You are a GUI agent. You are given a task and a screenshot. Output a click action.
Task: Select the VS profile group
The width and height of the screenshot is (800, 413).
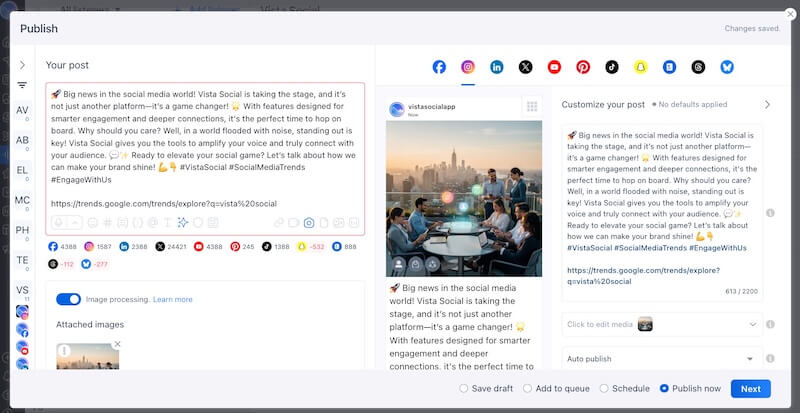coord(22,290)
